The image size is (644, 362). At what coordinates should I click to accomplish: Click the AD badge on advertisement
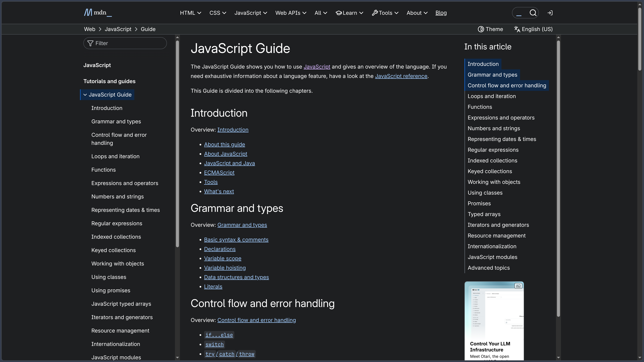518,286
